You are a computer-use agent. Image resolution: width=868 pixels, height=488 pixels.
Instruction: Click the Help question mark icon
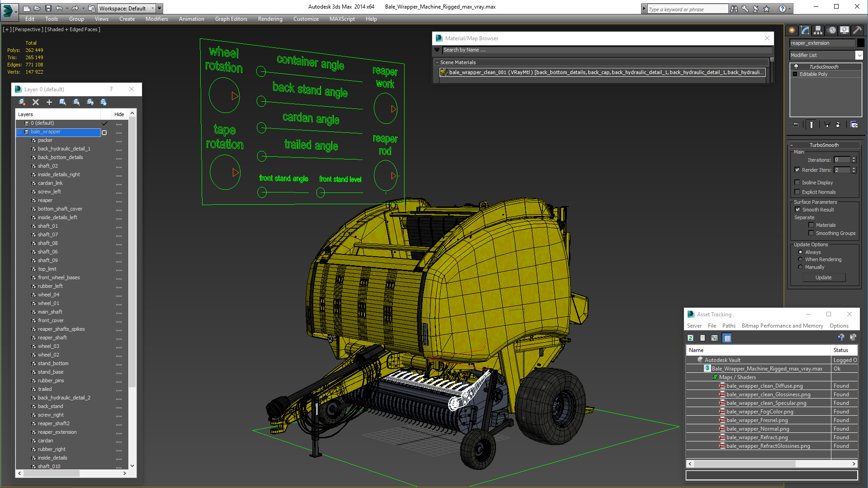782,9
